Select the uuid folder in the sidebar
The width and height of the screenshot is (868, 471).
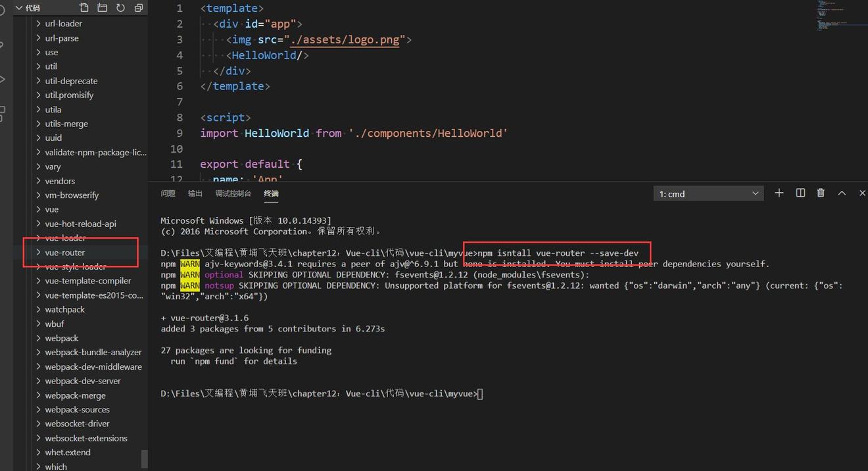[x=53, y=137]
